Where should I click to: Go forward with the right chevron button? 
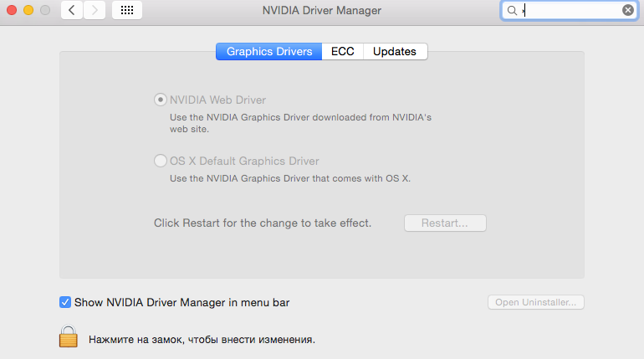point(95,10)
